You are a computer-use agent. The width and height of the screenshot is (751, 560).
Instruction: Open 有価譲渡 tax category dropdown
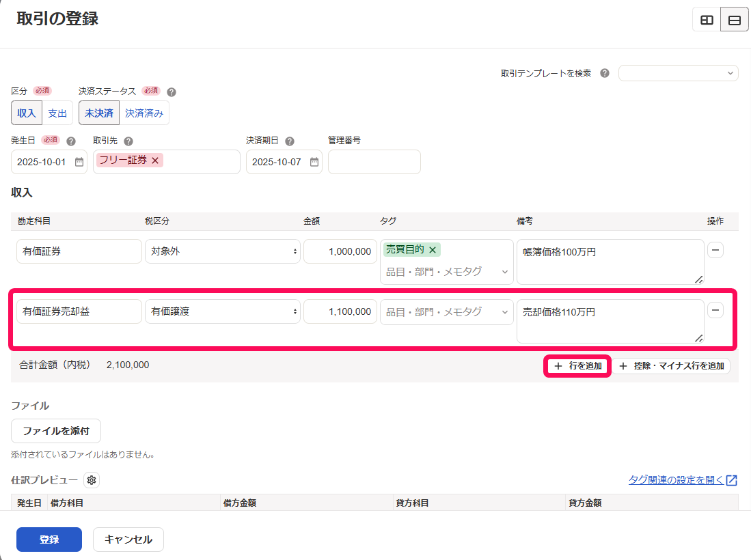(x=223, y=311)
